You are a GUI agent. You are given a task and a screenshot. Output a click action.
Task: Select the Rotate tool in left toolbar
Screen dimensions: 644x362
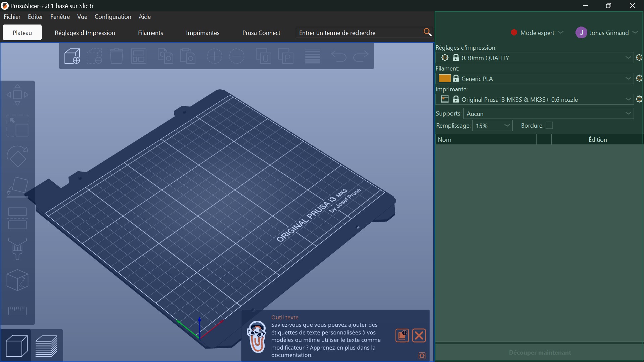click(17, 156)
